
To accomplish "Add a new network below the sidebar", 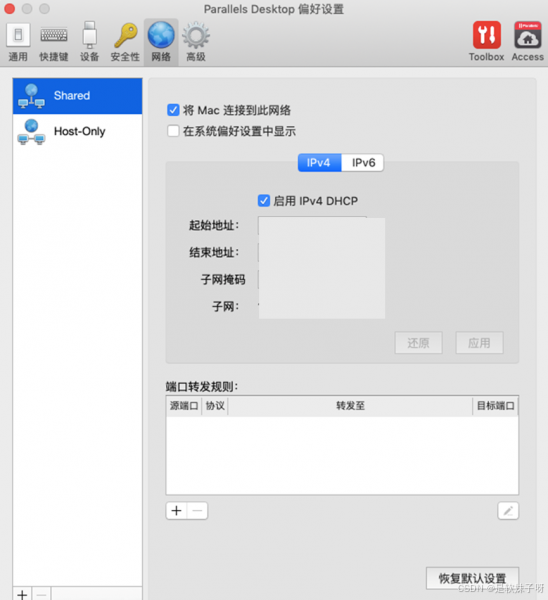I will 22,595.
